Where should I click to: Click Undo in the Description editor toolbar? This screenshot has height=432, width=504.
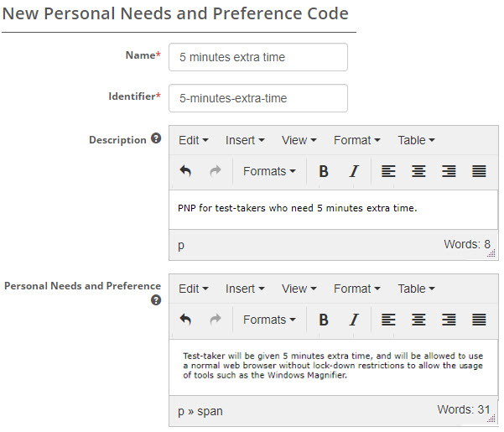(x=185, y=171)
